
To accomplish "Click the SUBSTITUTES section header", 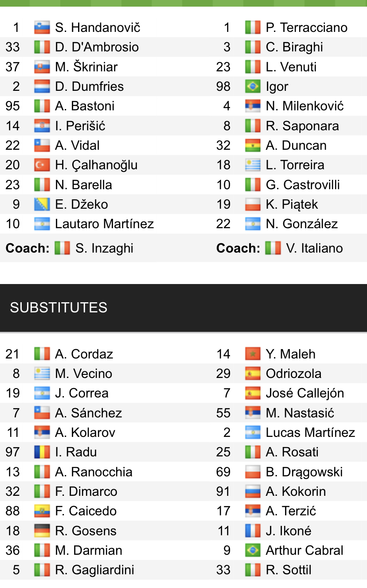I will 59,308.
